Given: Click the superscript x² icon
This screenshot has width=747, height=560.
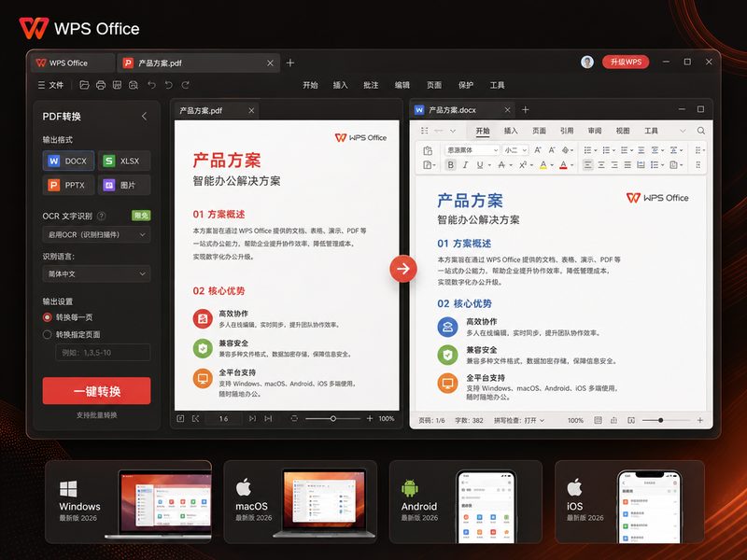Looking at the screenshot, I should click(523, 165).
